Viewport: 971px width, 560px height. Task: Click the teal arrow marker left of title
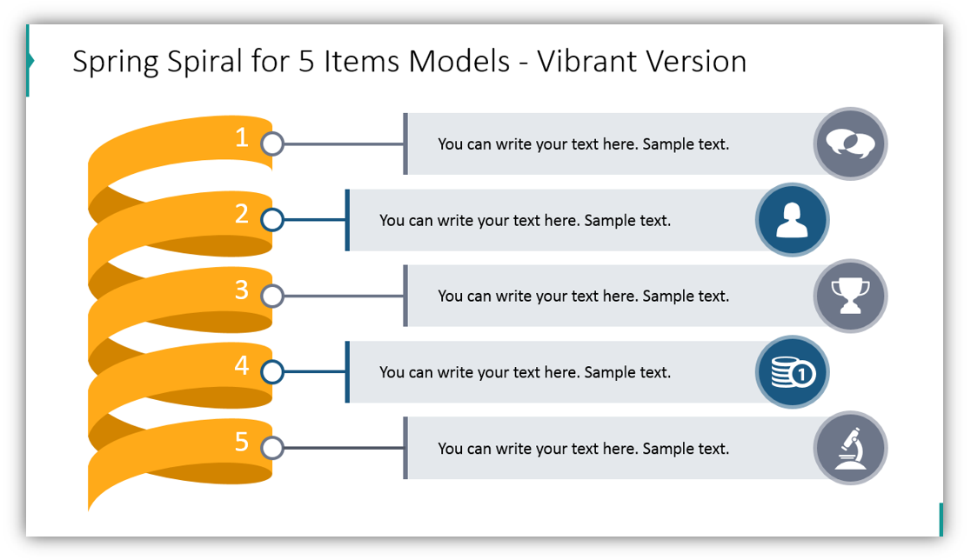click(30, 61)
